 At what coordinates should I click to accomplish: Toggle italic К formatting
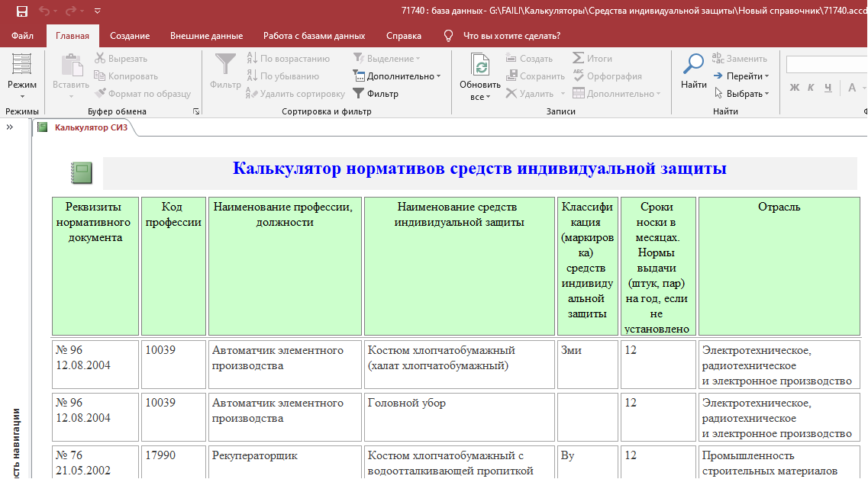811,88
